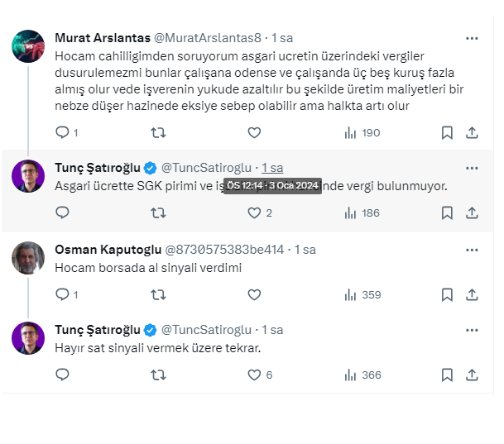
Task: Open Tunç Şatıroğlu's avatar on the SGK reply
Action: 28,176
